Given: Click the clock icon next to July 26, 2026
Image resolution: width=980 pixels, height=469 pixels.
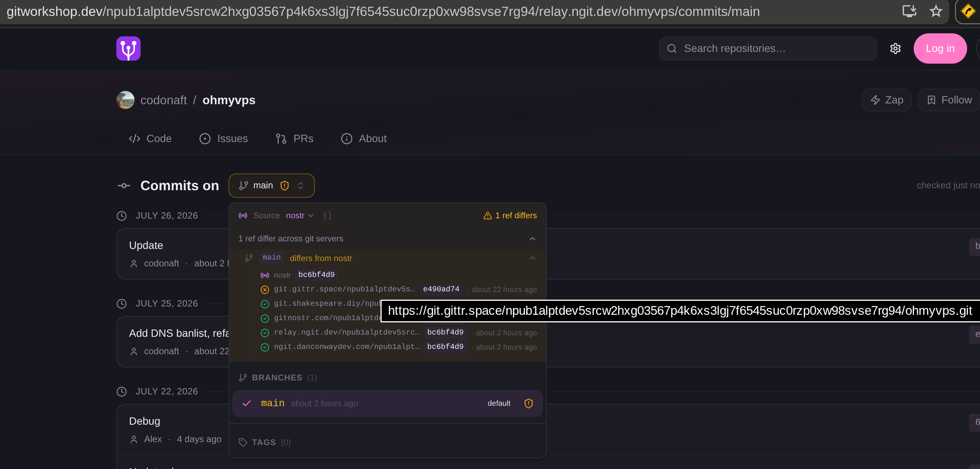Looking at the screenshot, I should pyautogui.click(x=121, y=216).
